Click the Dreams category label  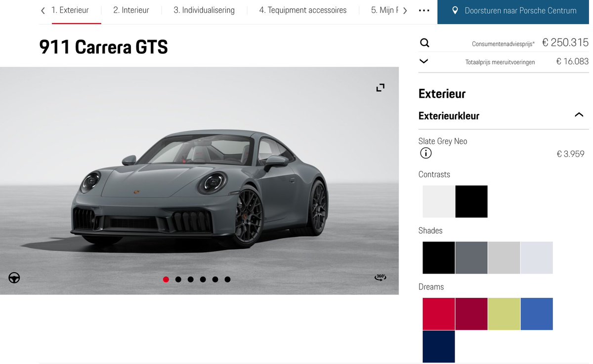pos(431,287)
